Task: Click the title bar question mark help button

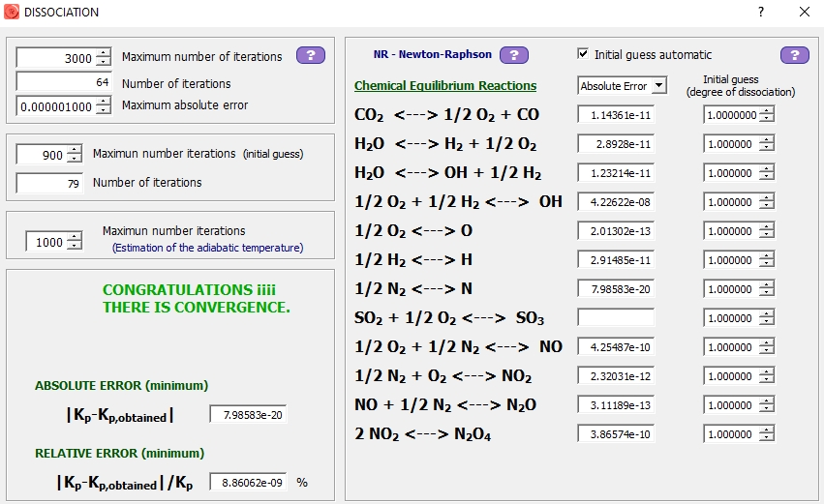Action: (x=760, y=12)
